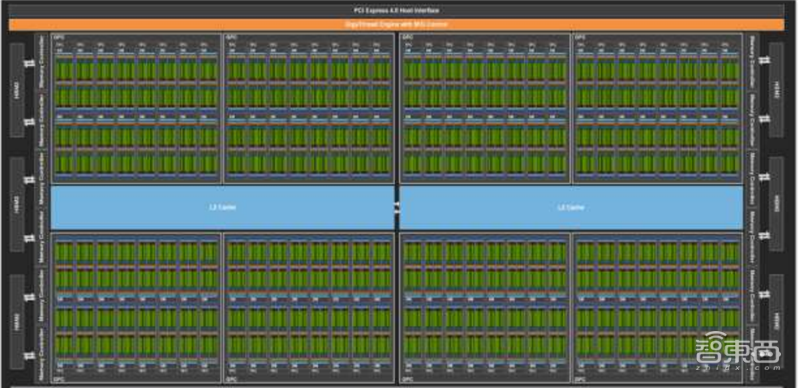
Task: Select the upper-left HBM2 memory block
Action: point(17,90)
